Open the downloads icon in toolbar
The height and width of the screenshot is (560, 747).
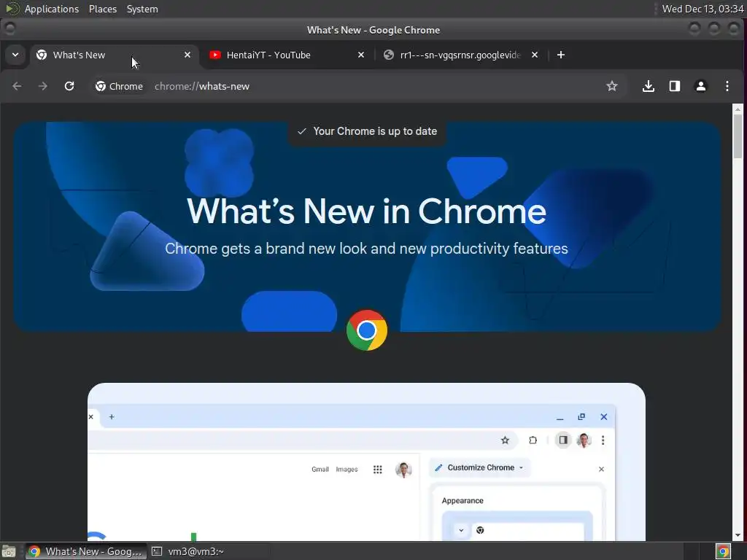[x=648, y=86]
